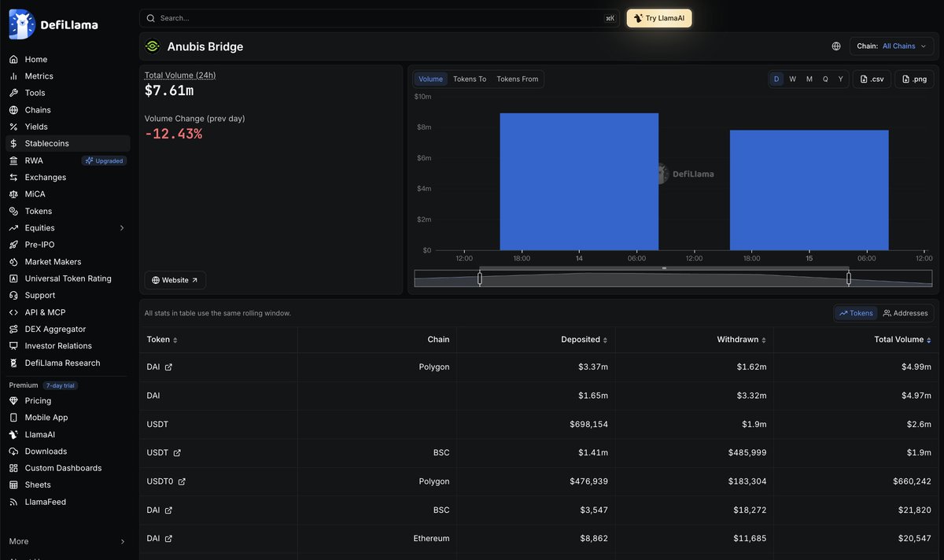Screen dimensions: 944x560
Task: Open external link icon for USDT0 Polygon
Action: coord(182,481)
